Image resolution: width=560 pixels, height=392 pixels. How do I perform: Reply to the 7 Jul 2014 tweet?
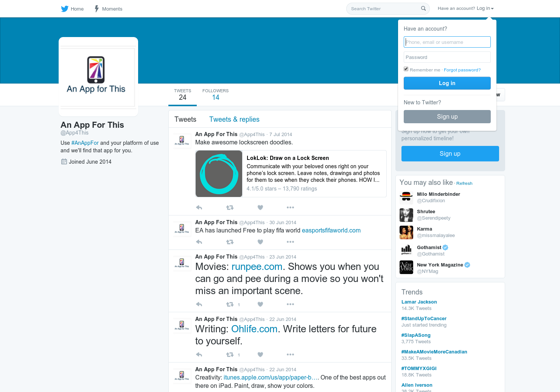pos(199,208)
